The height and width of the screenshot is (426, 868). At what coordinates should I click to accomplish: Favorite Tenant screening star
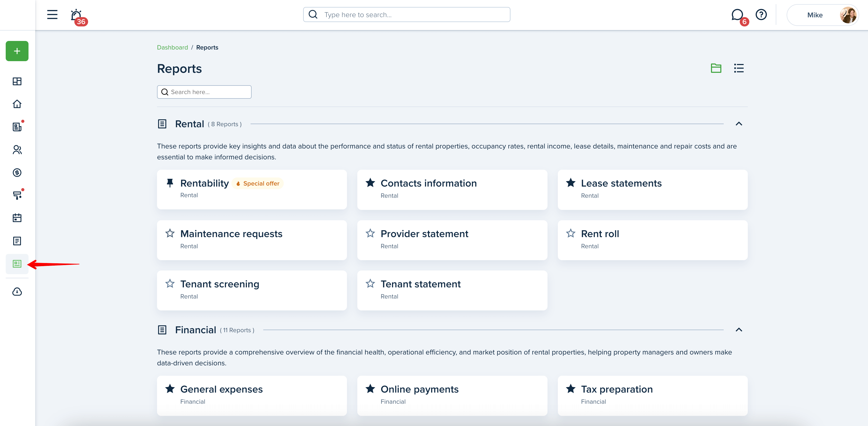pyautogui.click(x=170, y=283)
